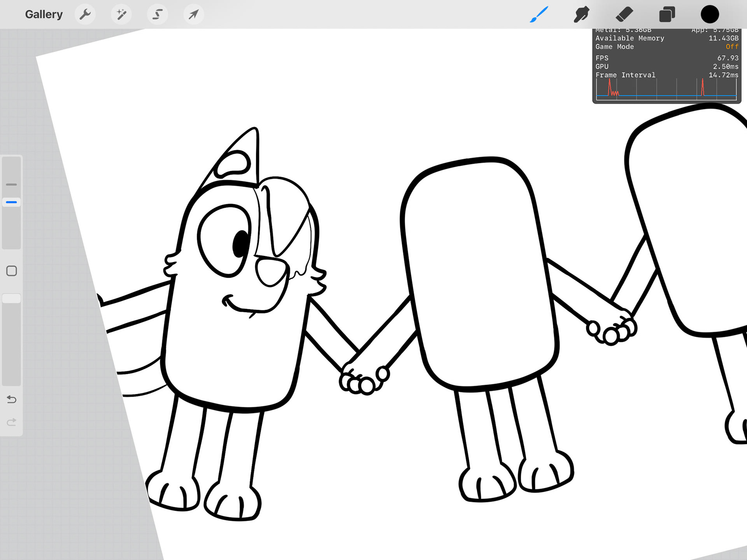Undo the last stroke
The width and height of the screenshot is (747, 560).
[11, 399]
